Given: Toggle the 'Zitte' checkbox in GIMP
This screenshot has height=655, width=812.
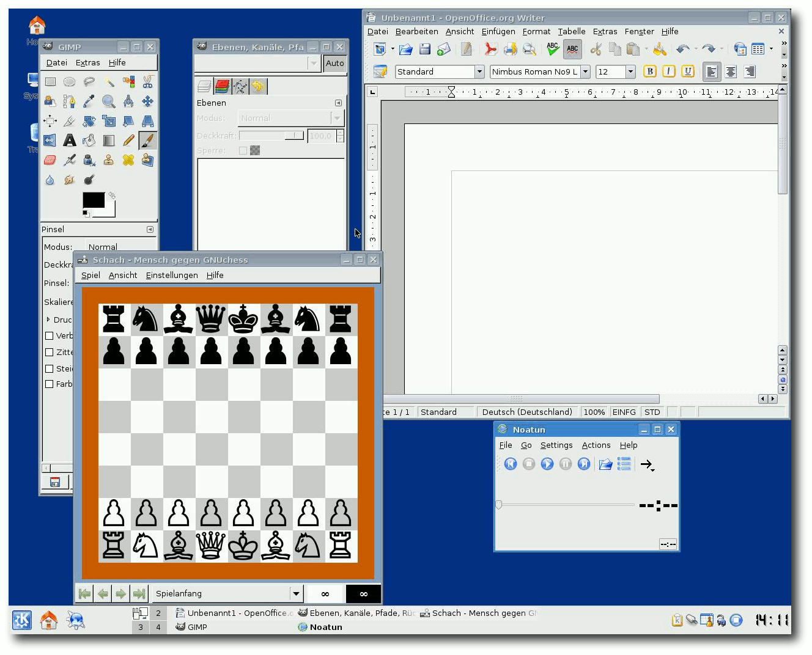Looking at the screenshot, I should click(x=50, y=352).
